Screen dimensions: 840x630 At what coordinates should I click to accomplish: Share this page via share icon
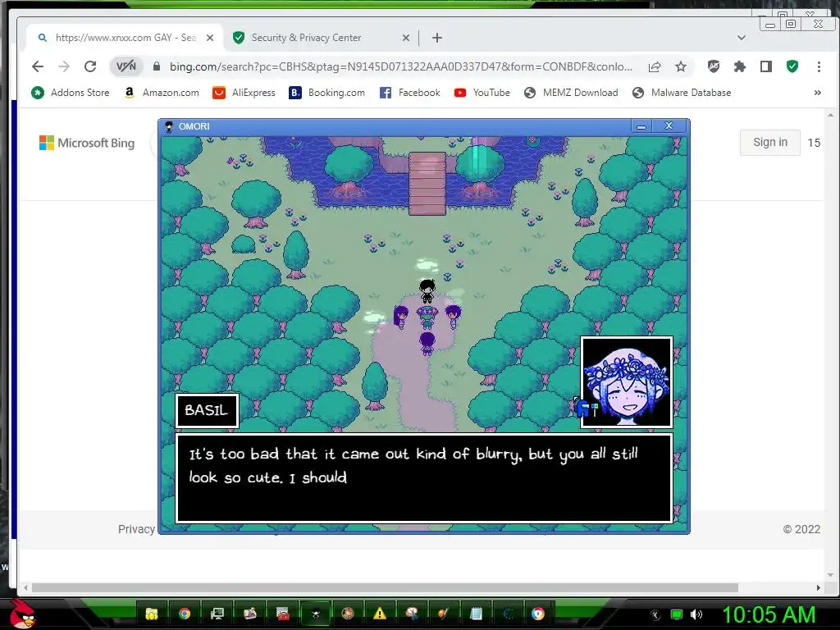[x=654, y=66]
